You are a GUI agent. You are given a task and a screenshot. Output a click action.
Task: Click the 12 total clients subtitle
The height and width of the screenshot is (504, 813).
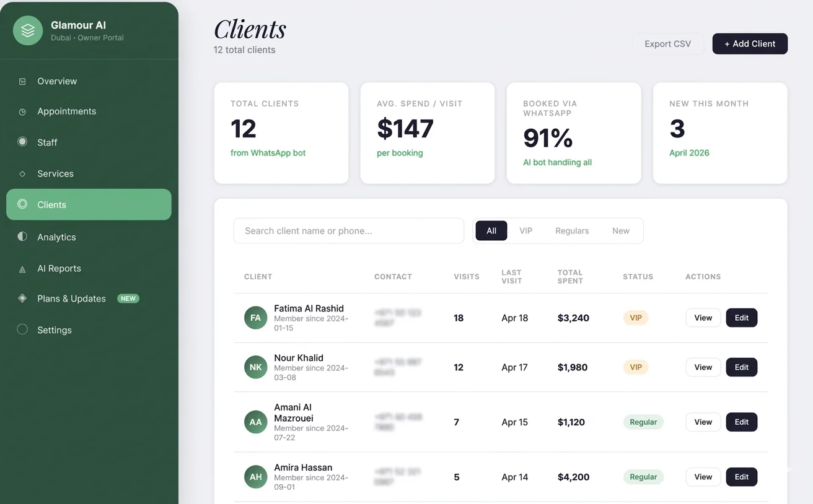coord(245,50)
